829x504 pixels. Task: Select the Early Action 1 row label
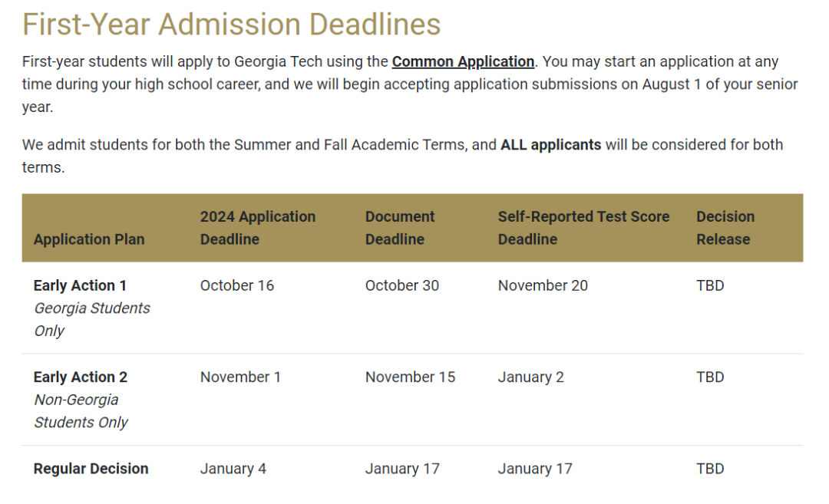[80, 285]
